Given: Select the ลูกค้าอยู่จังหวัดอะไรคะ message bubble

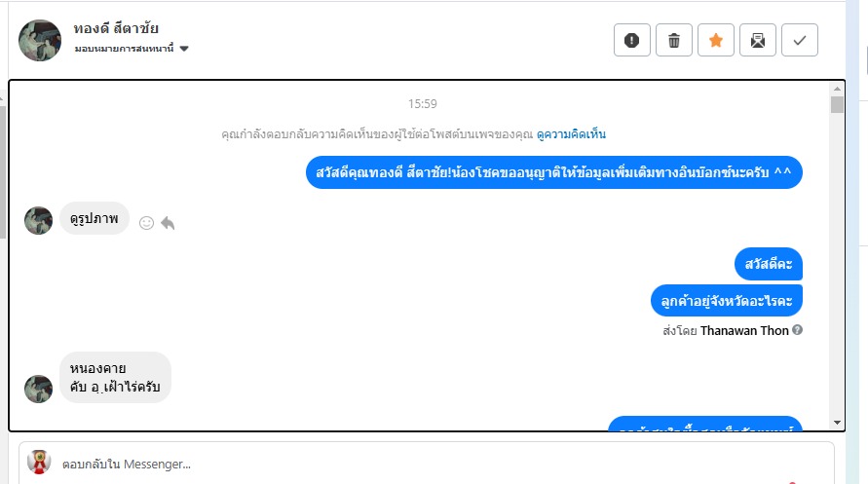Looking at the screenshot, I should [727, 301].
